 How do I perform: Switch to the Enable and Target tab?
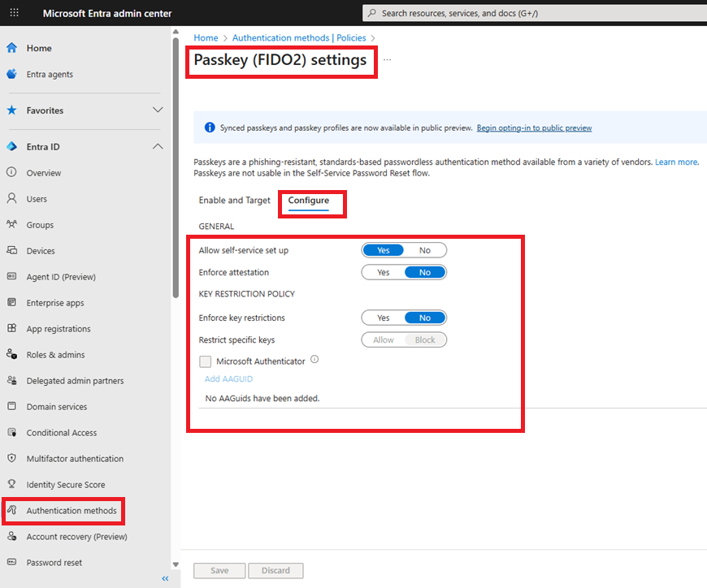click(234, 200)
